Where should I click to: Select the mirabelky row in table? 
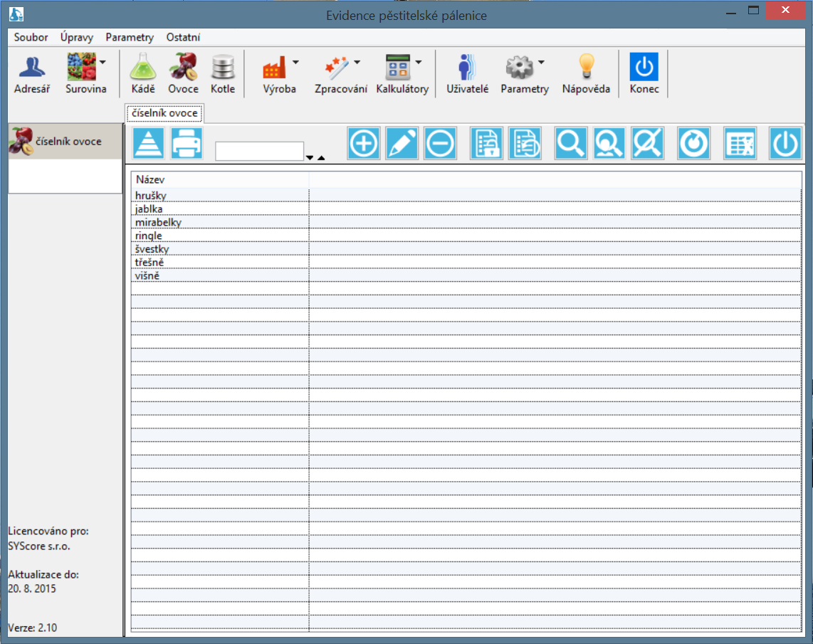click(158, 223)
